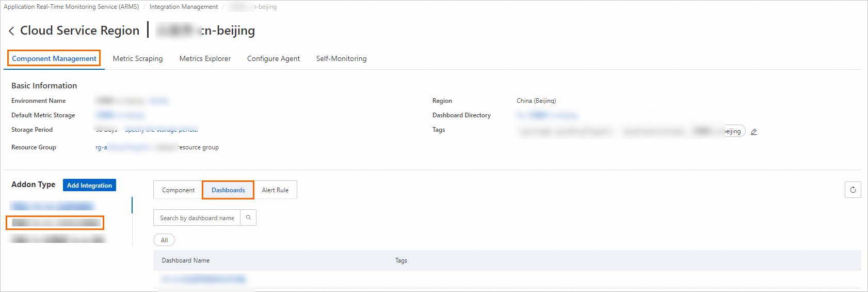Viewport: 868px width, 292px height.
Task: Click the Integration Management breadcrumb
Action: (184, 7)
